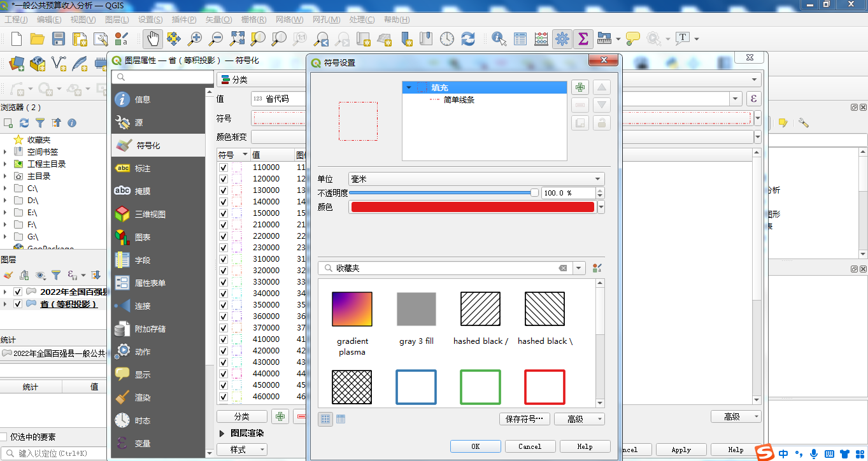Uncheck the category row 410000 checkbox
The width and height of the screenshot is (868, 461).
pos(224,339)
